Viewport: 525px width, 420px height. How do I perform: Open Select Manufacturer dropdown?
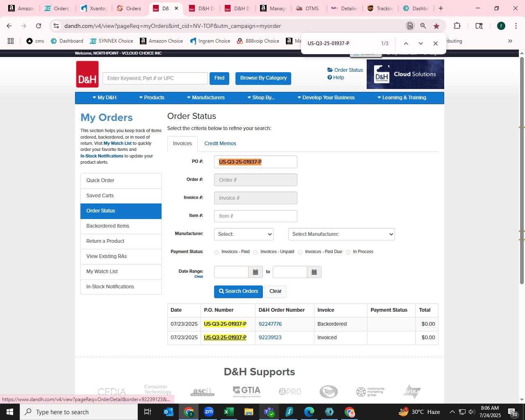[x=341, y=234]
